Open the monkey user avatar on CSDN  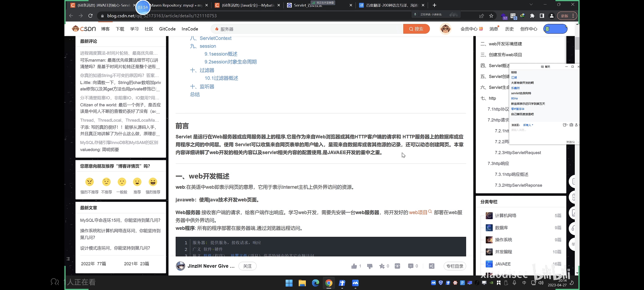click(445, 29)
